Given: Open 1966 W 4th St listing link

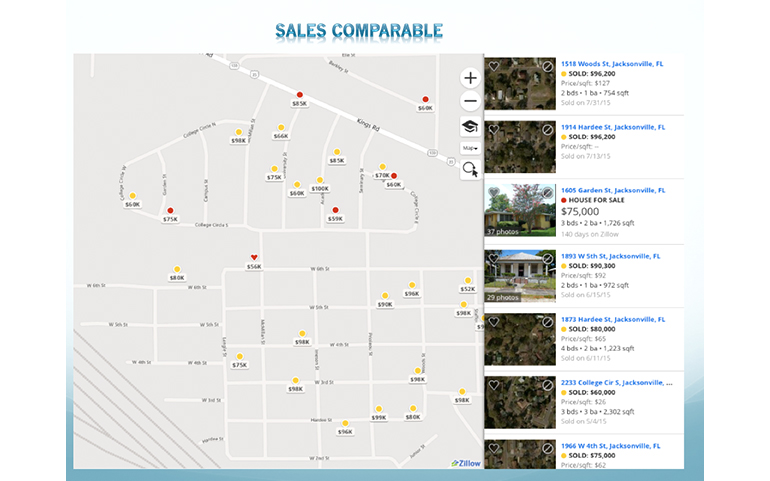Looking at the screenshot, I should (x=612, y=445).
